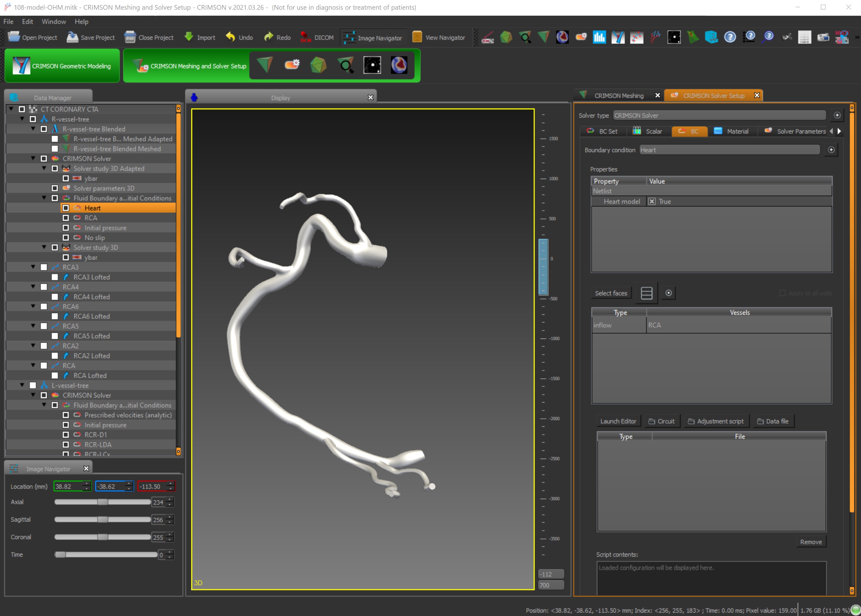Collapse the Solver study 3D Adapted node

click(x=44, y=168)
